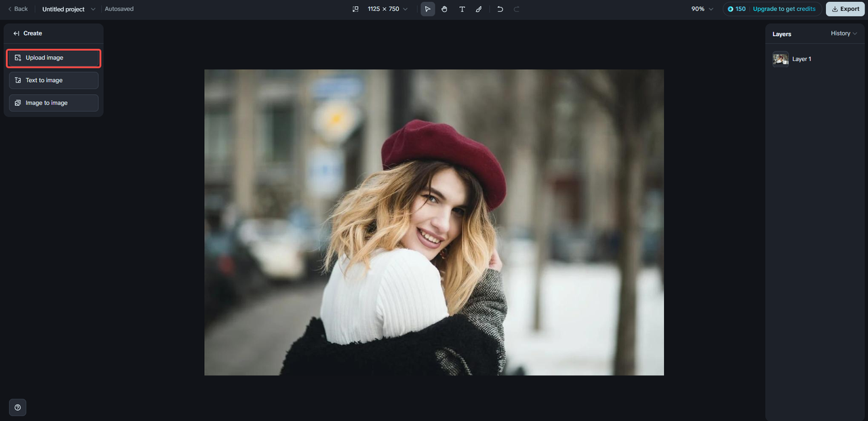
Task: Click the Autosaved status text
Action: (119, 9)
